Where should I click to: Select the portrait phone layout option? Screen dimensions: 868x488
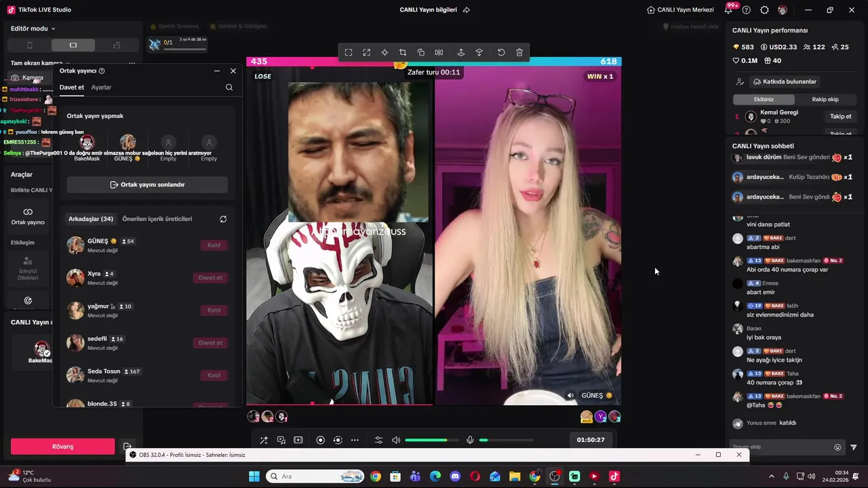pyautogui.click(x=29, y=45)
